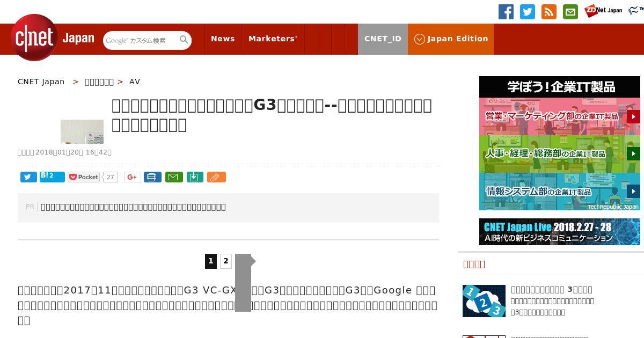Image resolution: width=644 pixels, height=338 pixels.
Task: Focus the Google custom search field
Action: tap(141, 40)
